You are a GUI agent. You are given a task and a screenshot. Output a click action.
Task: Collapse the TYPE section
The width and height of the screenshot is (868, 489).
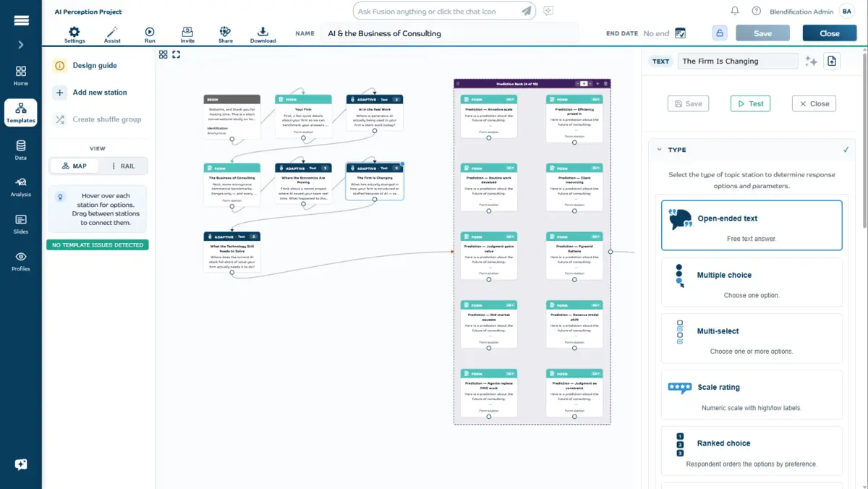pyautogui.click(x=660, y=150)
